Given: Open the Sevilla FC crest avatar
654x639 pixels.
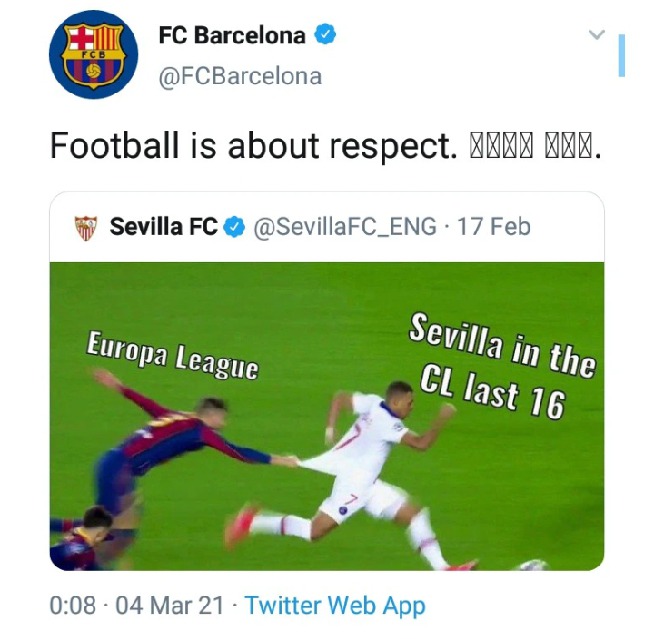Looking at the screenshot, I should coord(86,228).
